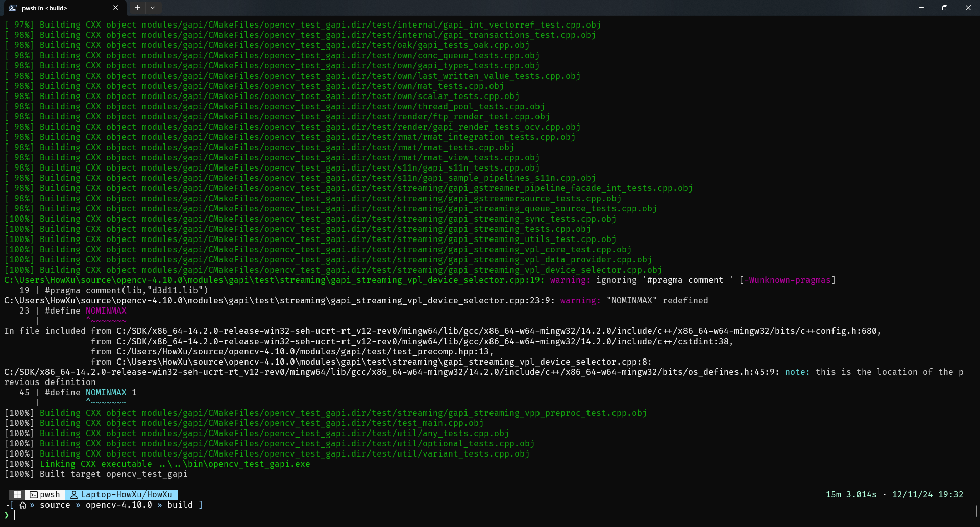Click the user icon before Laptop-HowXu/HowXu

coord(74,494)
